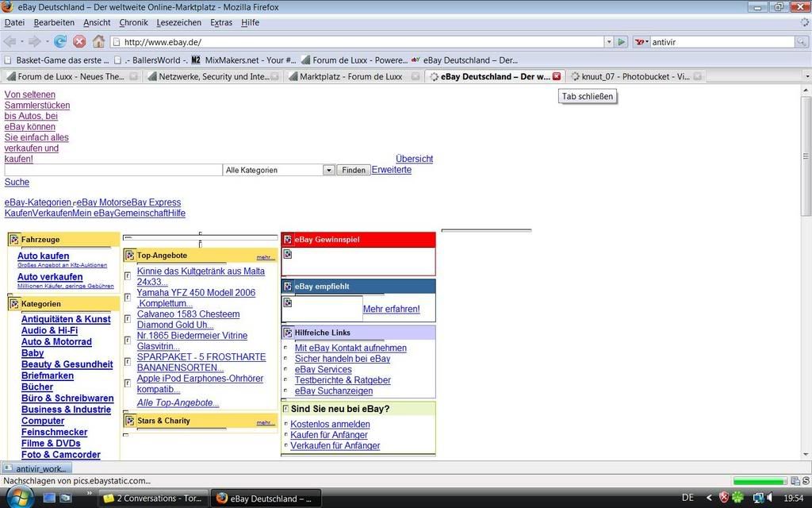Open the Yahoo search engine selector
This screenshot has height=508, width=812.
642,42
